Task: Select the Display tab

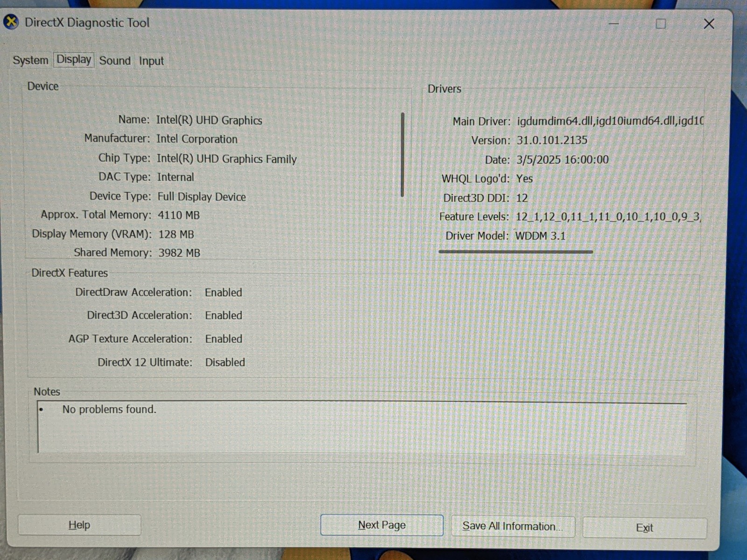Action: point(74,59)
